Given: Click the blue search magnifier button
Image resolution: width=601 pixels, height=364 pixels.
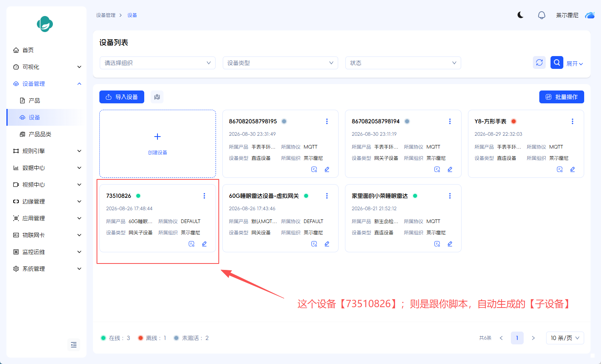Looking at the screenshot, I should 557,62.
